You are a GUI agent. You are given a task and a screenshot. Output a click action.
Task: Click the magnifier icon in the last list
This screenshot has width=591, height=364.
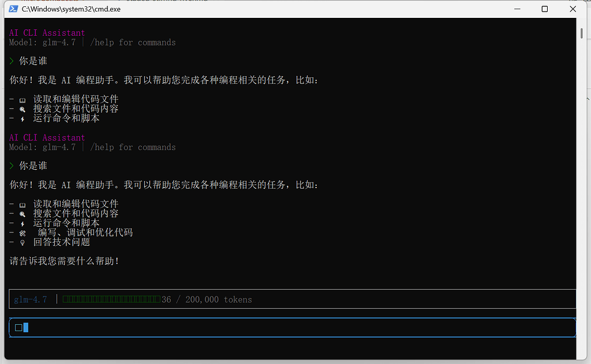(x=23, y=215)
